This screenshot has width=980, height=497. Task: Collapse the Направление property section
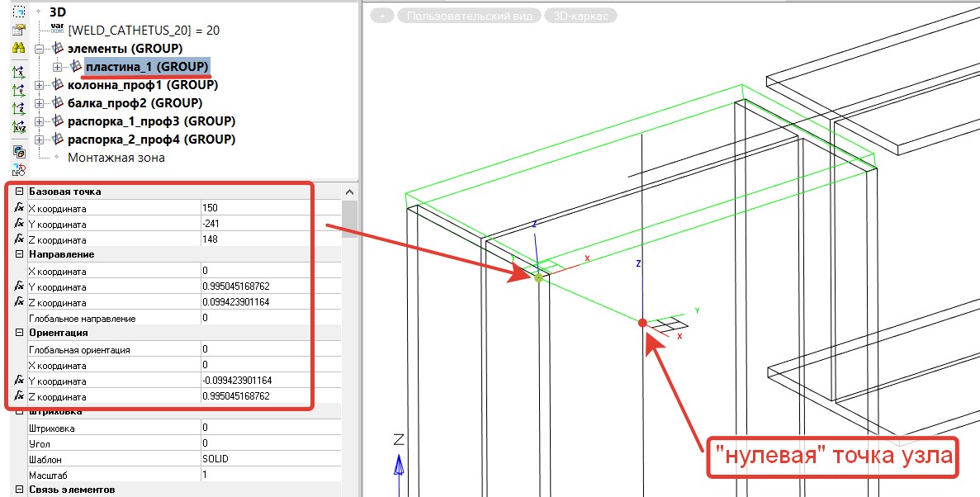(19, 254)
